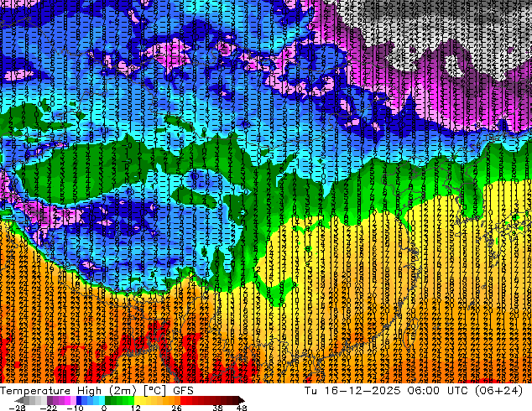Click the gray left arrow end of color scale

pos(20,401)
